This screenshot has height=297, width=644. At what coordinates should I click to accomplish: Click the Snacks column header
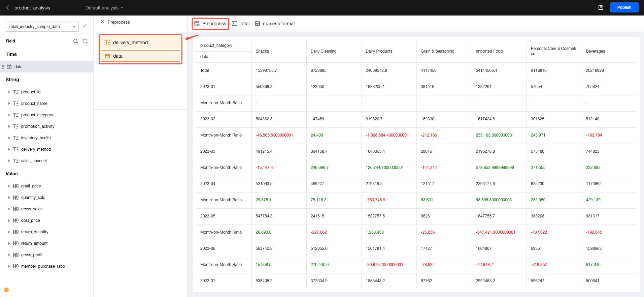[x=262, y=51]
